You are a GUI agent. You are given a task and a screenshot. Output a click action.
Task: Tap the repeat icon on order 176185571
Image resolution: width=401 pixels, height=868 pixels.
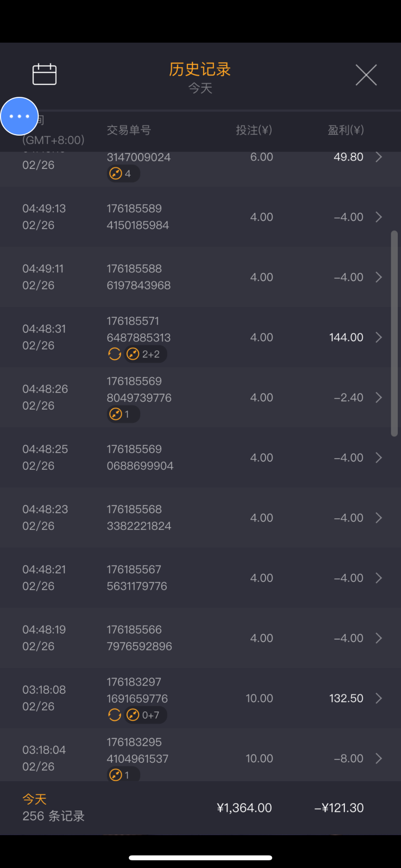click(115, 354)
